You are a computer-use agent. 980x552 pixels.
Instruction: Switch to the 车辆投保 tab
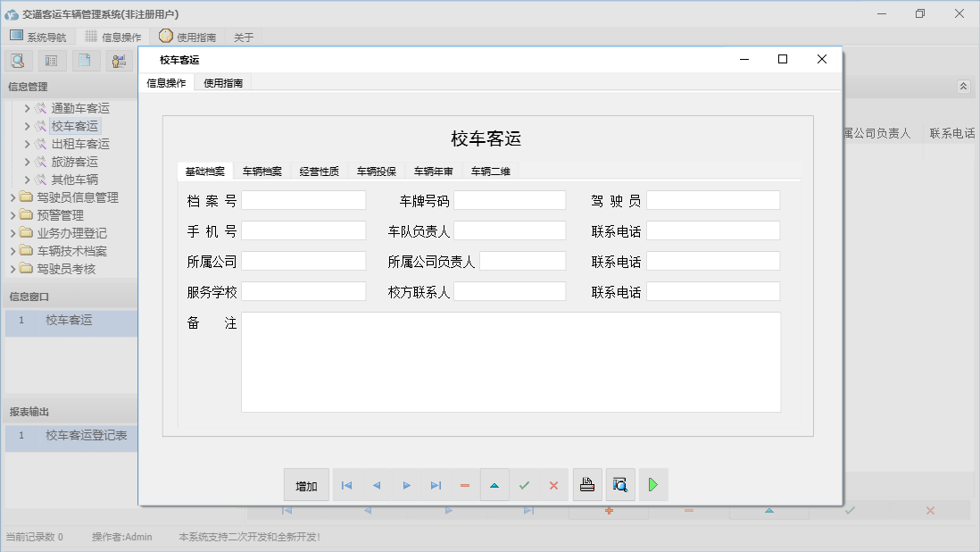pyautogui.click(x=376, y=171)
